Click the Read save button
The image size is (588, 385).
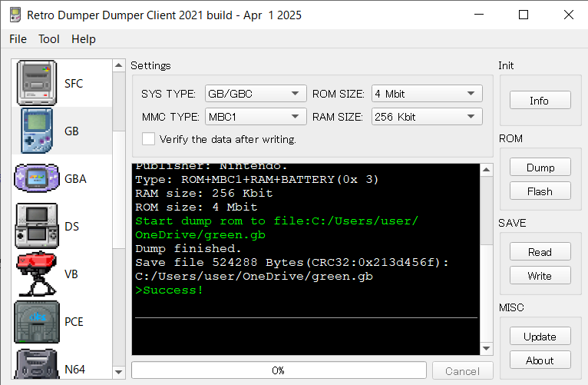coord(540,251)
